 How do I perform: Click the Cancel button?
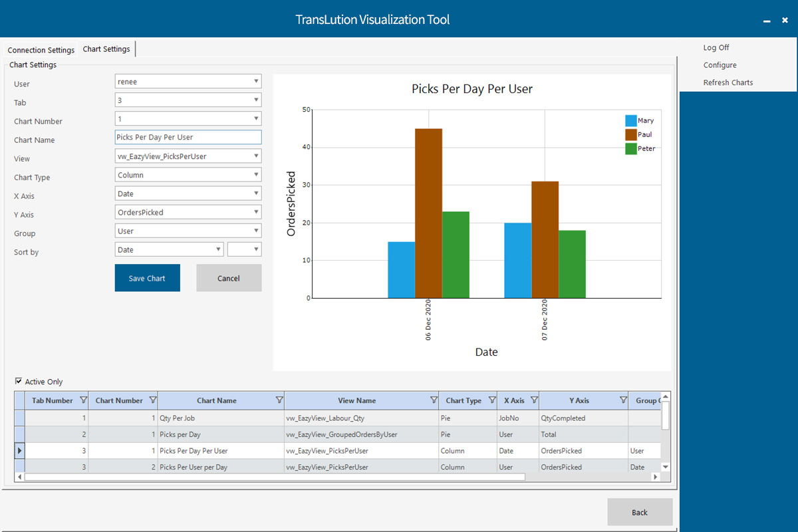(229, 278)
